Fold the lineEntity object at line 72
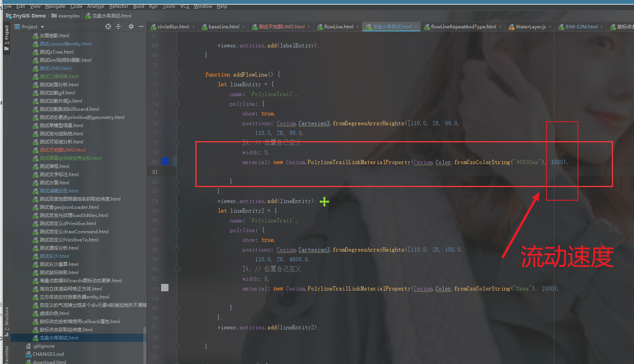The width and height of the screenshot is (634, 364). 177,84
